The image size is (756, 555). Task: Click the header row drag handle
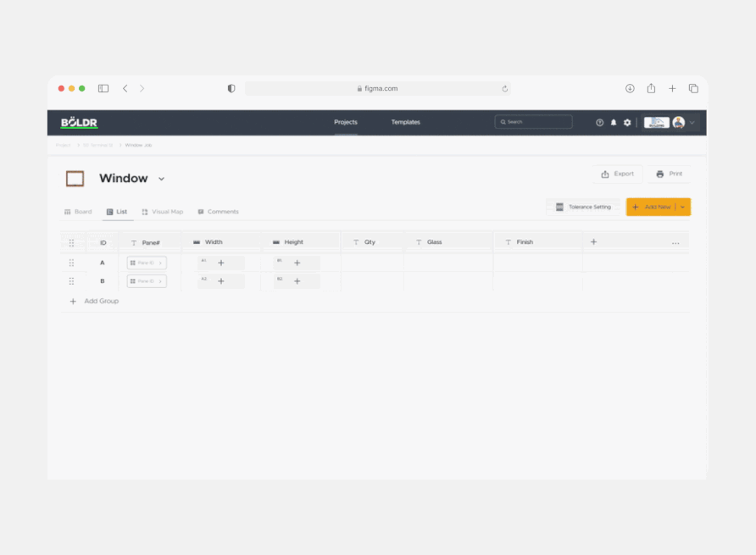pyautogui.click(x=71, y=243)
